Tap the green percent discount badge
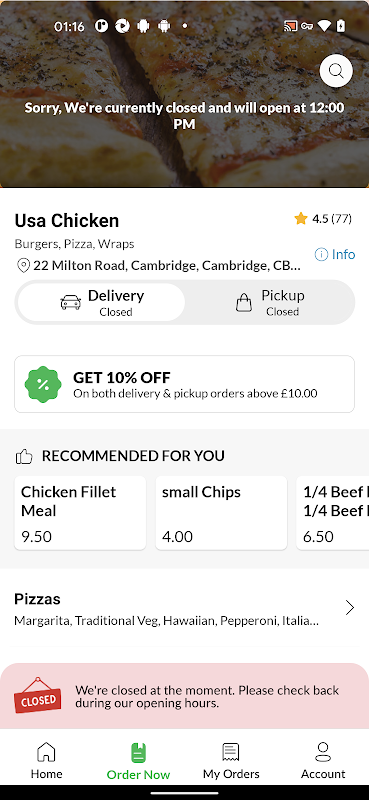Viewport: 369px width, 800px height. 43,384
